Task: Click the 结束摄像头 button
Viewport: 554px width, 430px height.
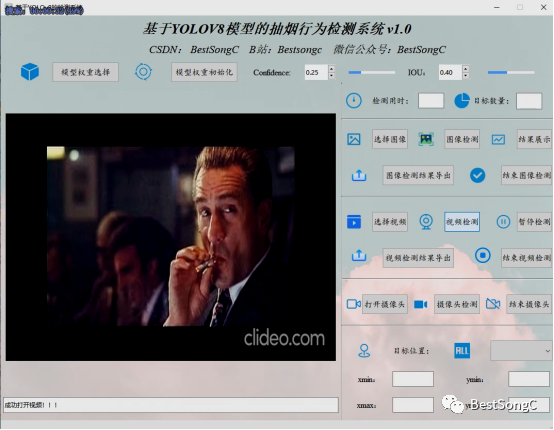Action: (x=529, y=304)
